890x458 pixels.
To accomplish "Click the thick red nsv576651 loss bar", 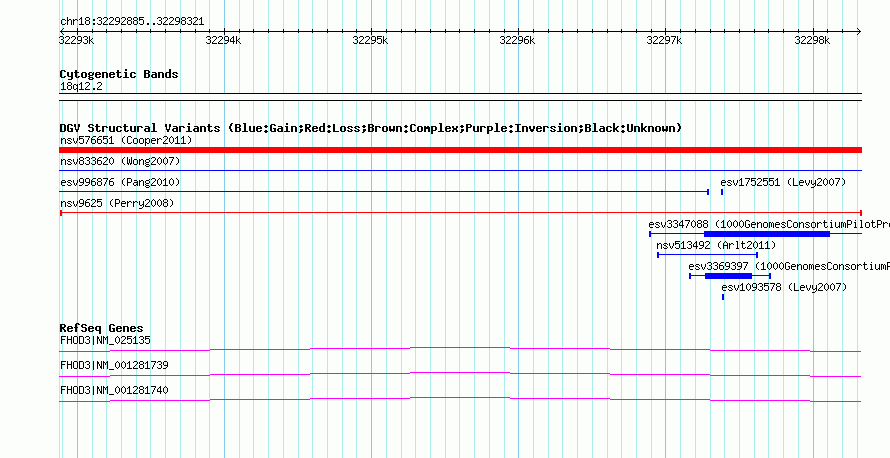I will 460,150.
